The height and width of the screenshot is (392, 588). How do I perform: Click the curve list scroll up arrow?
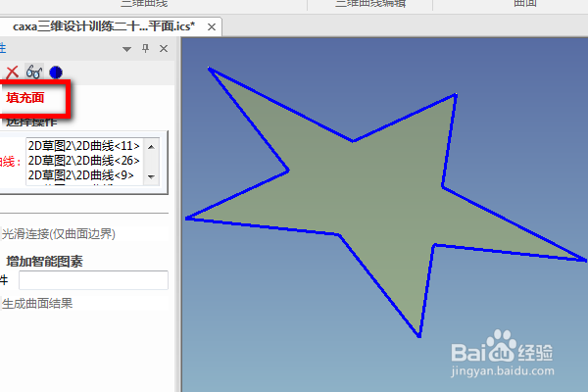pos(151,147)
